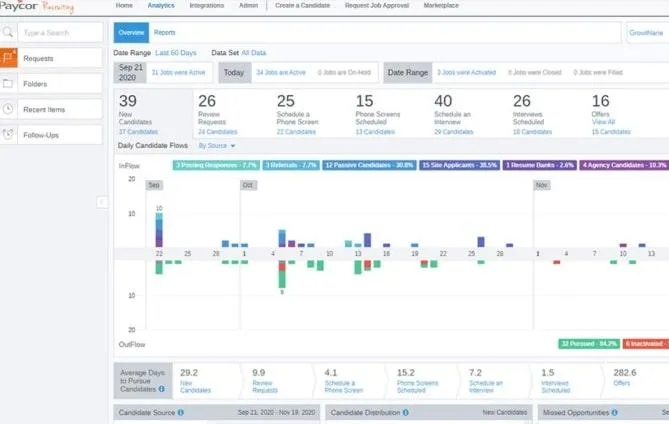Click info icon next to Candidate Source
Viewport: 669px width, 424px height.
click(x=181, y=412)
